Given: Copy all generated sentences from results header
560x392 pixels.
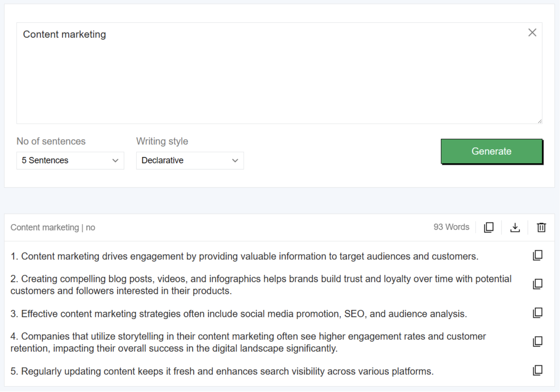Looking at the screenshot, I should (x=489, y=227).
